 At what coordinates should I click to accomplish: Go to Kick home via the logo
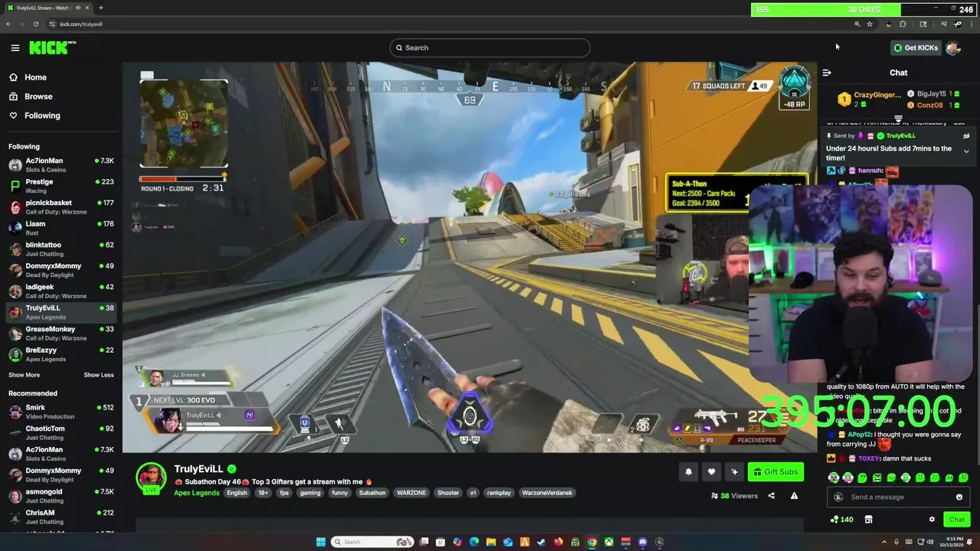[x=52, y=47]
